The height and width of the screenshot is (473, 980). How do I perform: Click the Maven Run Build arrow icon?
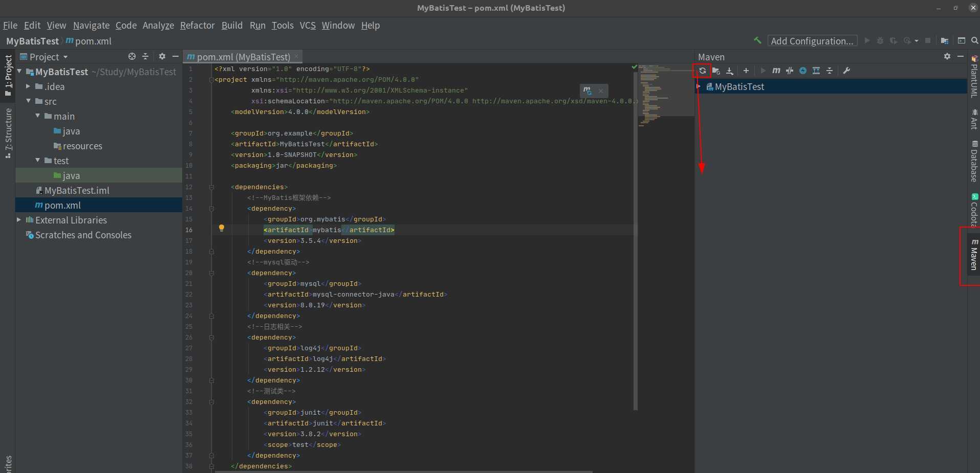coord(763,71)
